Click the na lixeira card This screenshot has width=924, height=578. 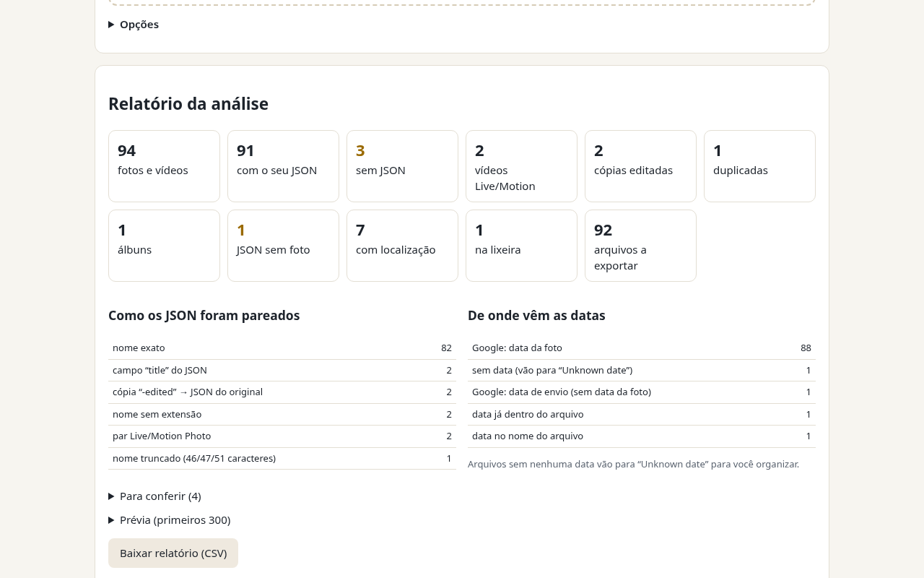tap(521, 246)
